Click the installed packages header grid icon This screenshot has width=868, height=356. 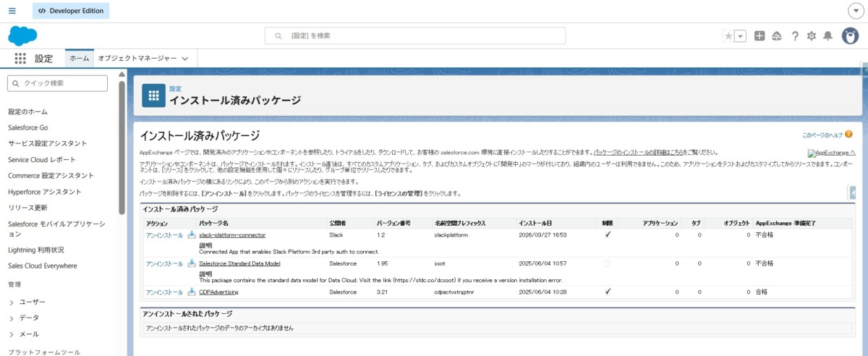pos(153,95)
